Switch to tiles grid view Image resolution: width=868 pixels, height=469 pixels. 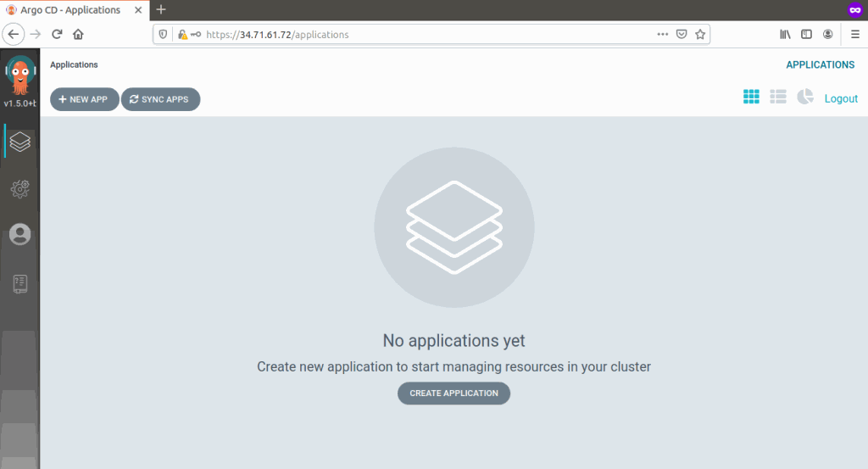tap(751, 97)
